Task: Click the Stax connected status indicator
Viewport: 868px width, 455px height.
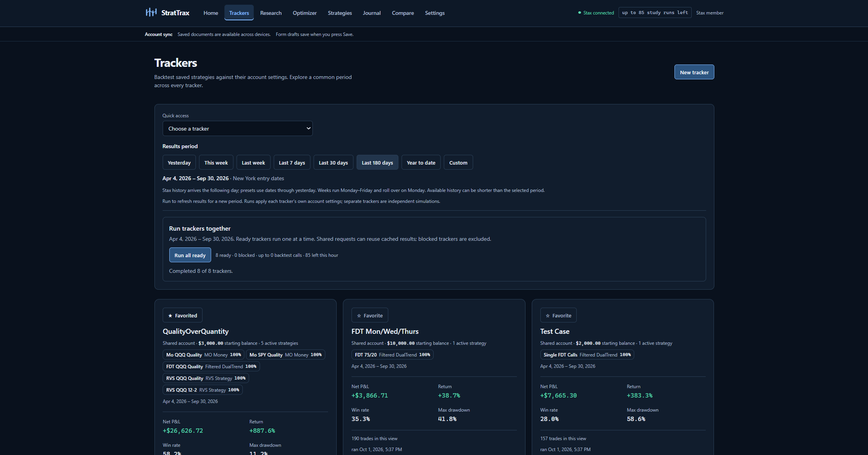Action: [x=596, y=13]
